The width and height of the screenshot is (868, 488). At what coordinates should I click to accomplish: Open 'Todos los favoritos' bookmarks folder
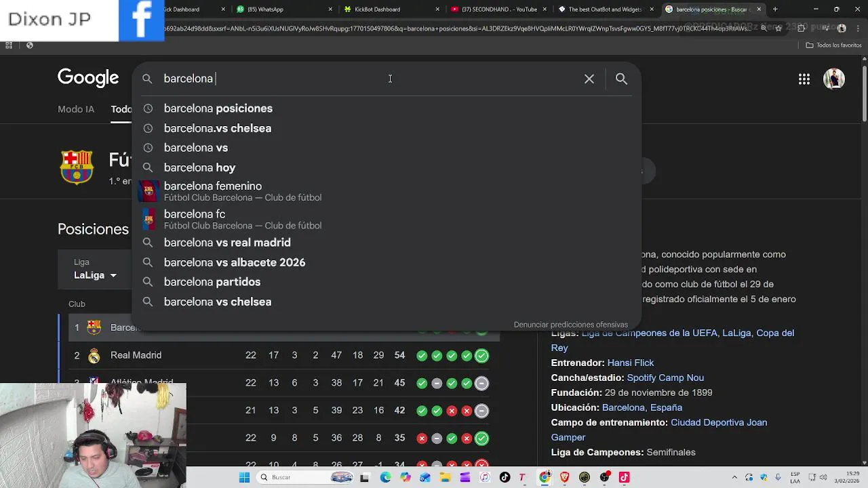click(x=833, y=45)
